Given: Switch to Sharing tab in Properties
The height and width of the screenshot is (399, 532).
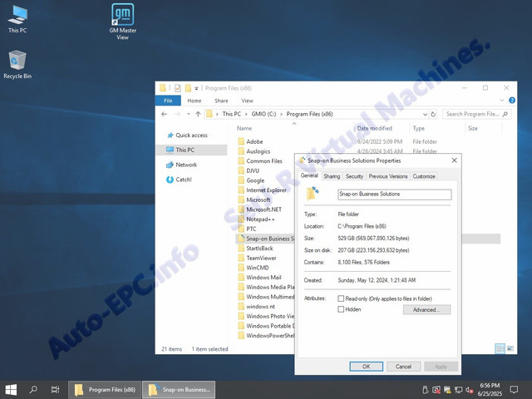Looking at the screenshot, I should [x=332, y=176].
